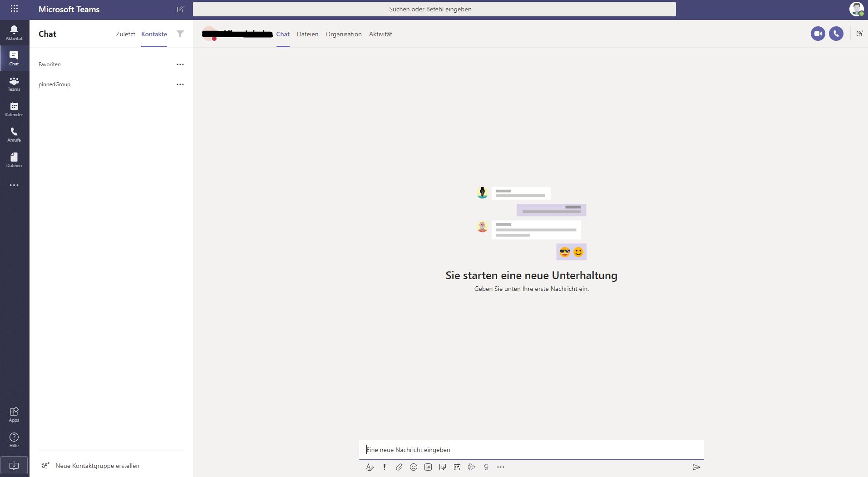This screenshot has width=868, height=477.
Task: Click the new message input field
Action: pos(531,450)
